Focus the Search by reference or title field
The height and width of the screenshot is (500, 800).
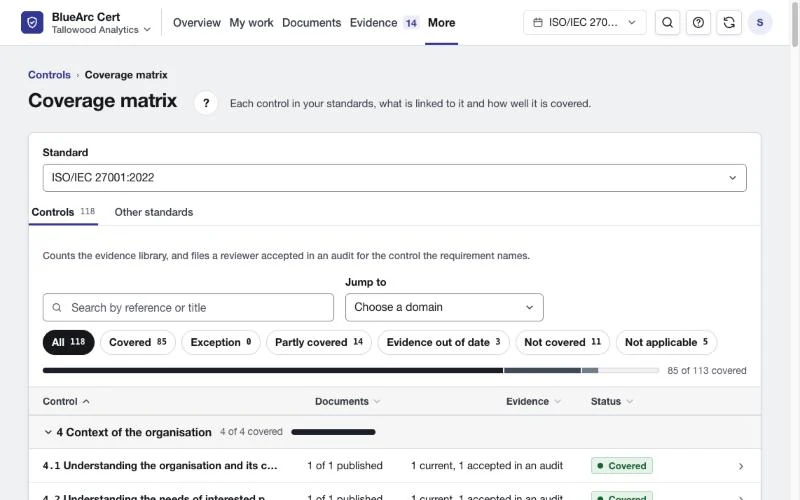click(188, 307)
